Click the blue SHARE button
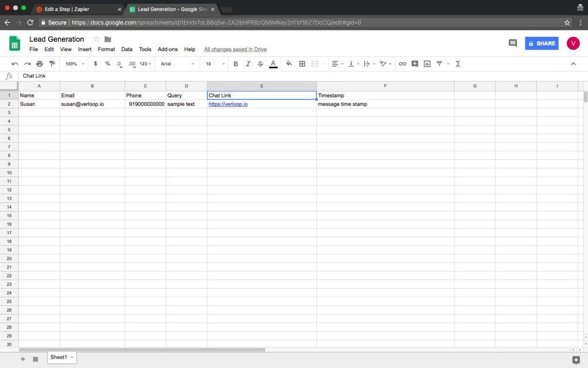 [541, 43]
